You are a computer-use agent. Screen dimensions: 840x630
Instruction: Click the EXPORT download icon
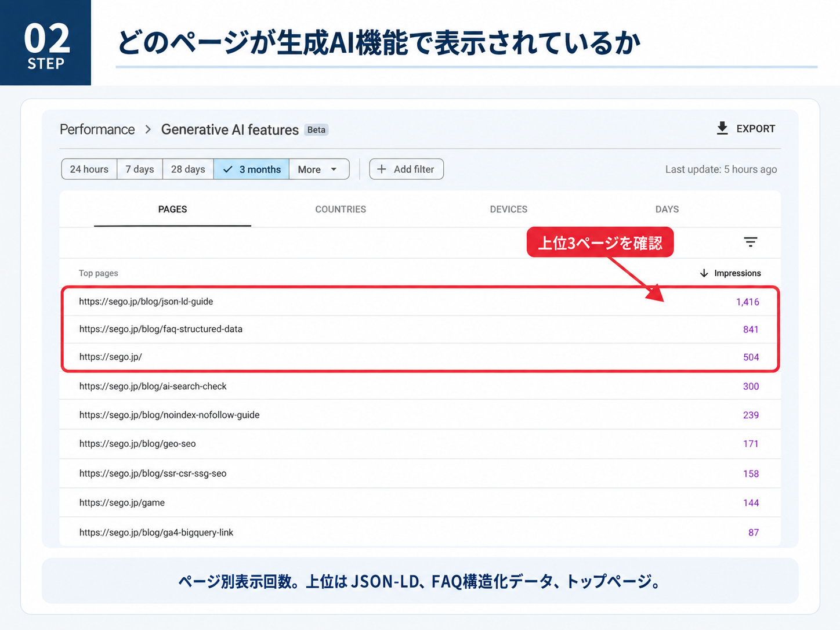coord(722,128)
